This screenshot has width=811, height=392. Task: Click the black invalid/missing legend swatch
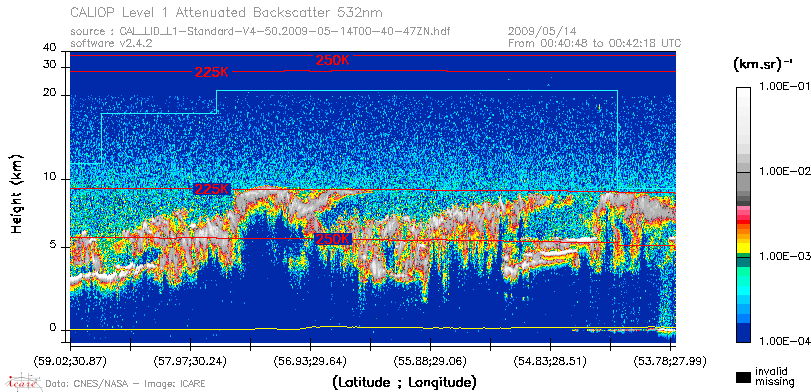coord(743,377)
